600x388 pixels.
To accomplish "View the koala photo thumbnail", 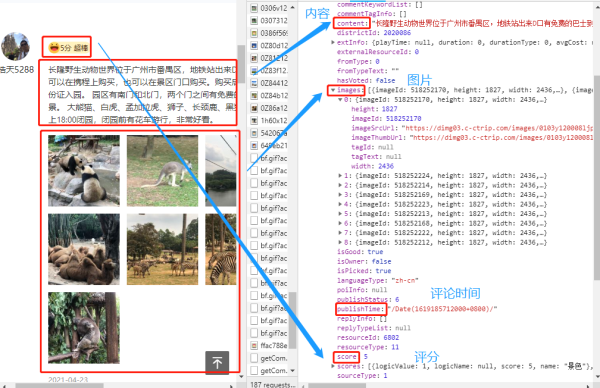I will (84, 328).
